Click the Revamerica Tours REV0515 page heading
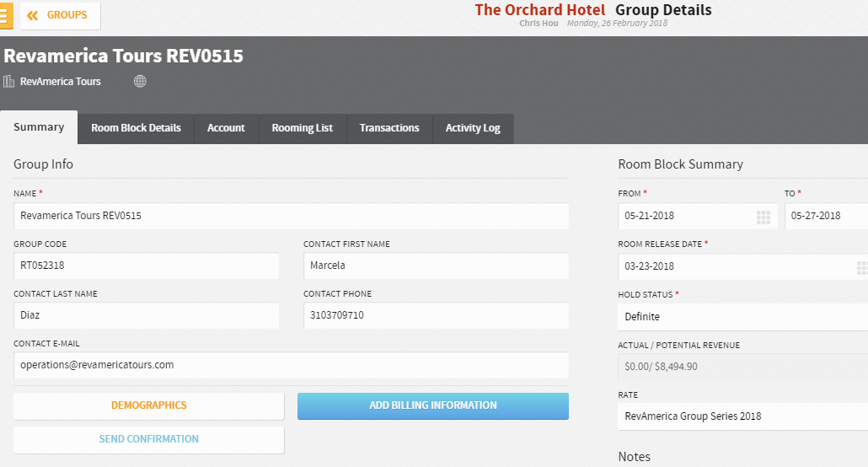 [x=123, y=56]
